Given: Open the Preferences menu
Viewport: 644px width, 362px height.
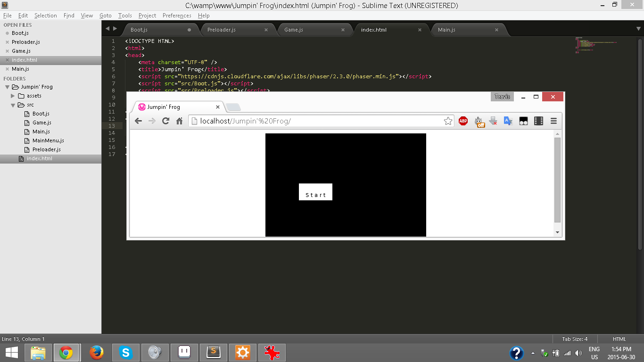Looking at the screenshot, I should [177, 16].
